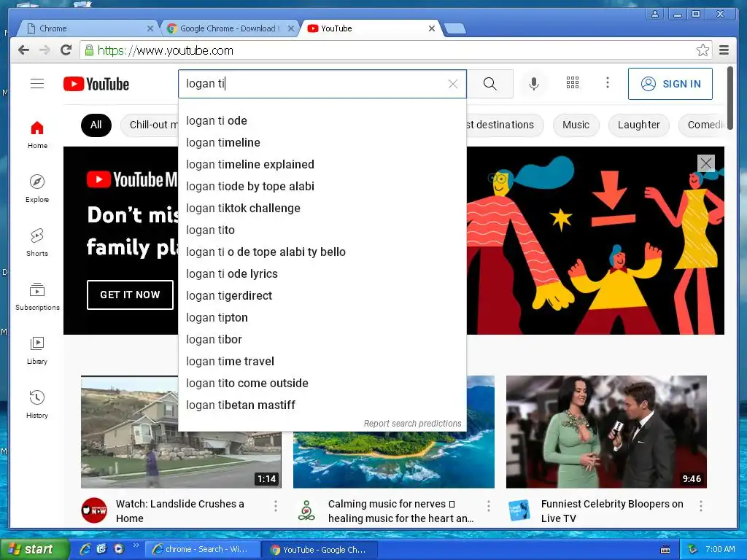Click the secure lock icon in address bar
The image size is (747, 560).
(89, 50)
